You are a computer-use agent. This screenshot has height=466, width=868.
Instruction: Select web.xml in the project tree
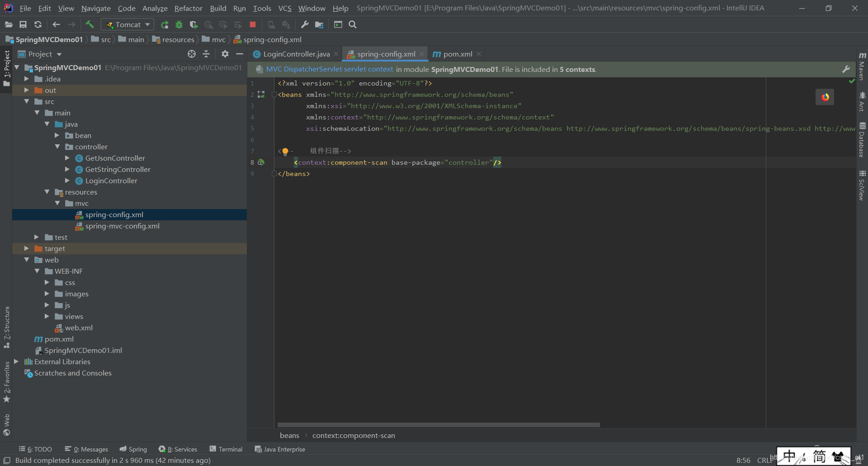coord(79,328)
